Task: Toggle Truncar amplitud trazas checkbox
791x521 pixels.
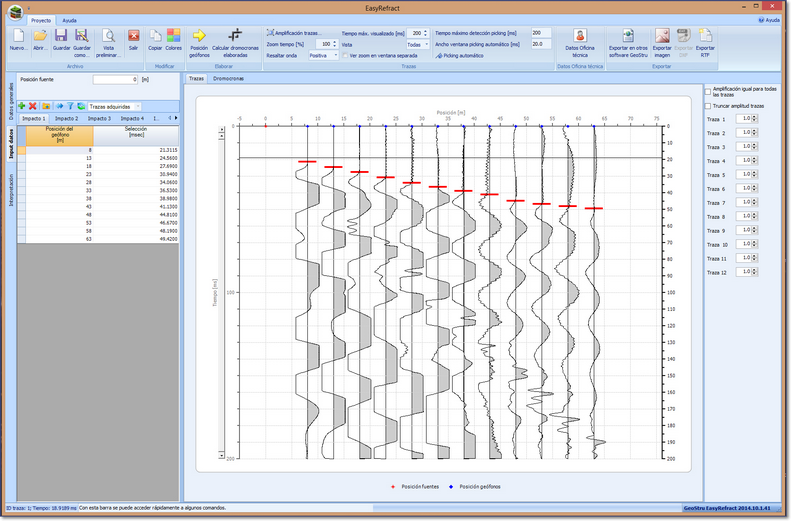Action: pos(708,106)
